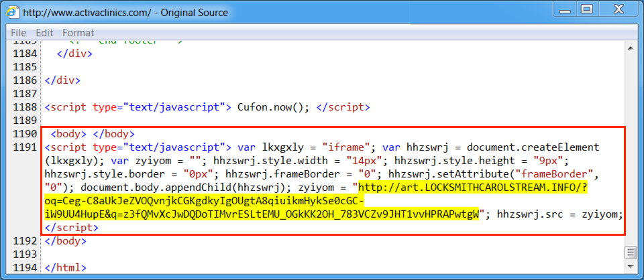The height and width of the screenshot is (280, 644).
Task: Maximize the Original Source window
Action: coord(588,8)
